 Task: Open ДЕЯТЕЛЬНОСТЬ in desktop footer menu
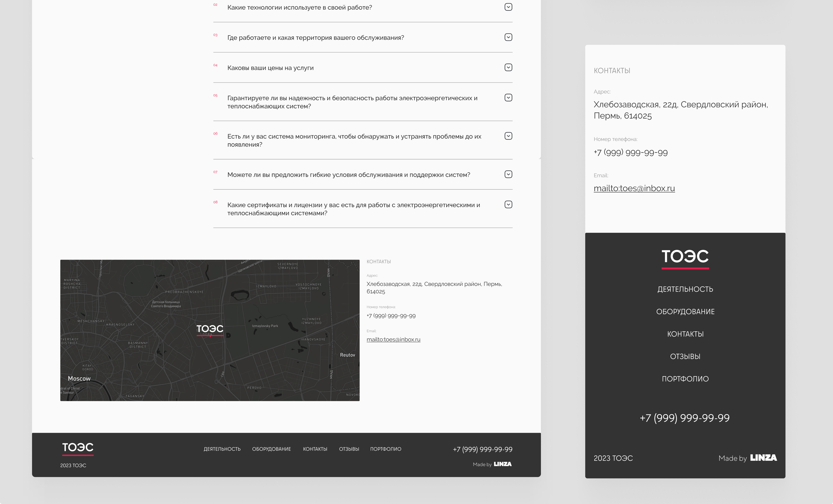click(x=222, y=449)
